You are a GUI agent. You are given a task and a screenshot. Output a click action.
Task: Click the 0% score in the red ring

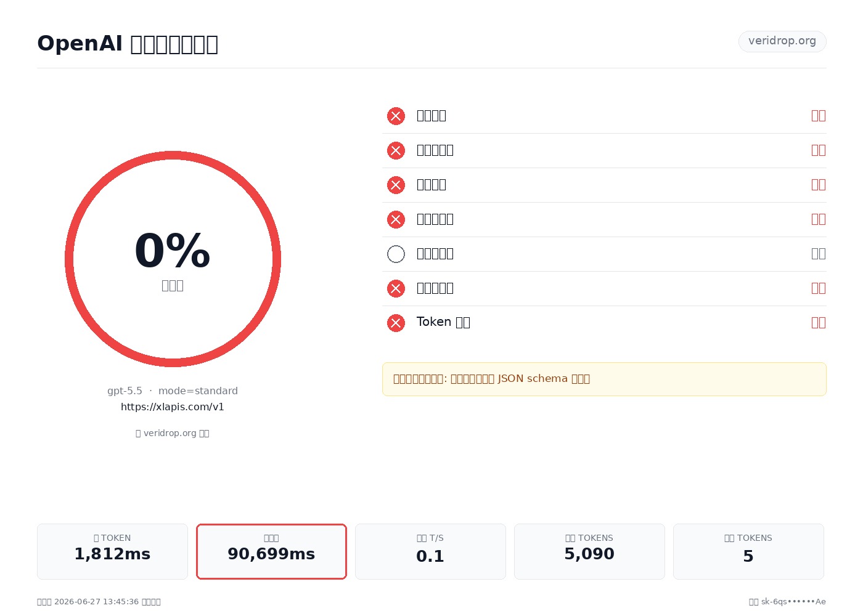pos(173,251)
